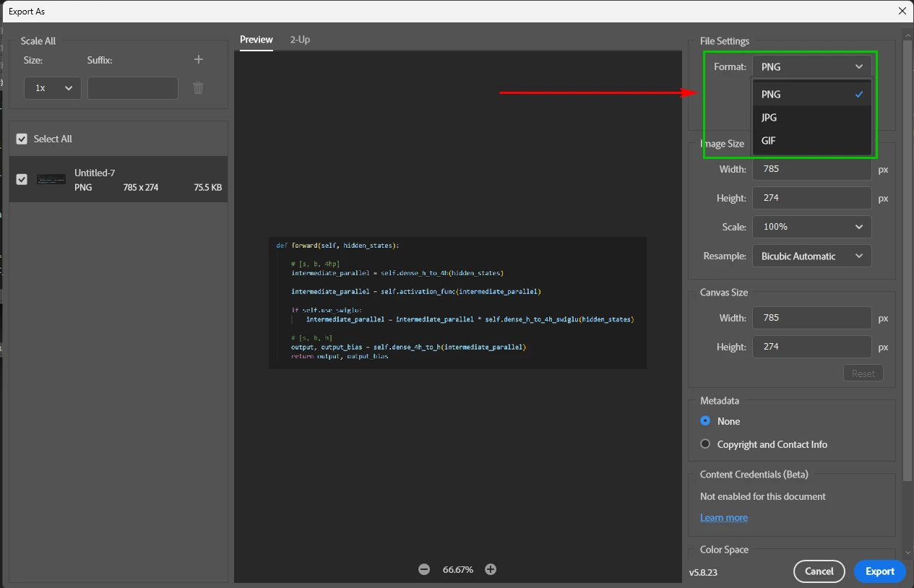Uncheck the Untitled-7 asset checkbox
914x588 pixels.
click(x=22, y=179)
